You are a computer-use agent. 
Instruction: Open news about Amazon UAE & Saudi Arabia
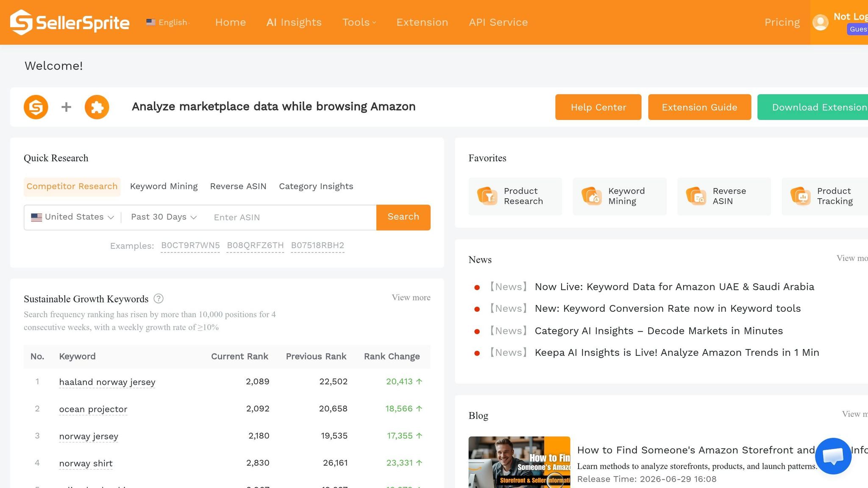click(x=674, y=287)
